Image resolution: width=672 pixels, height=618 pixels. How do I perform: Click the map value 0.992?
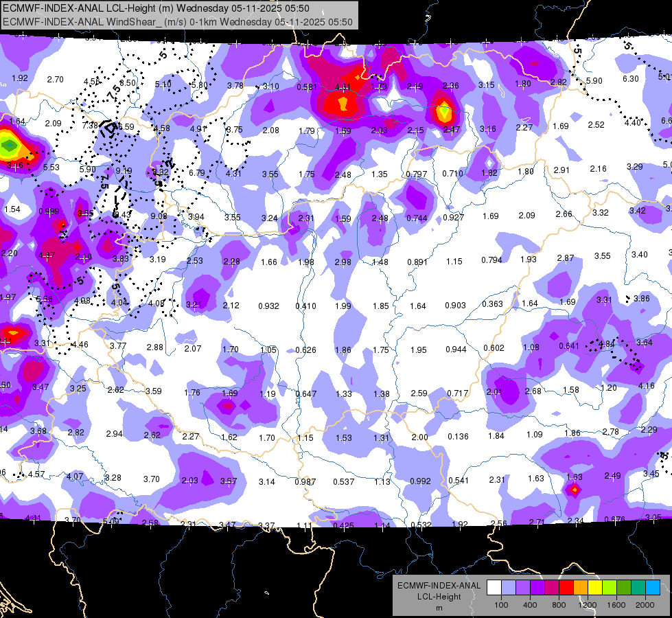420,481
